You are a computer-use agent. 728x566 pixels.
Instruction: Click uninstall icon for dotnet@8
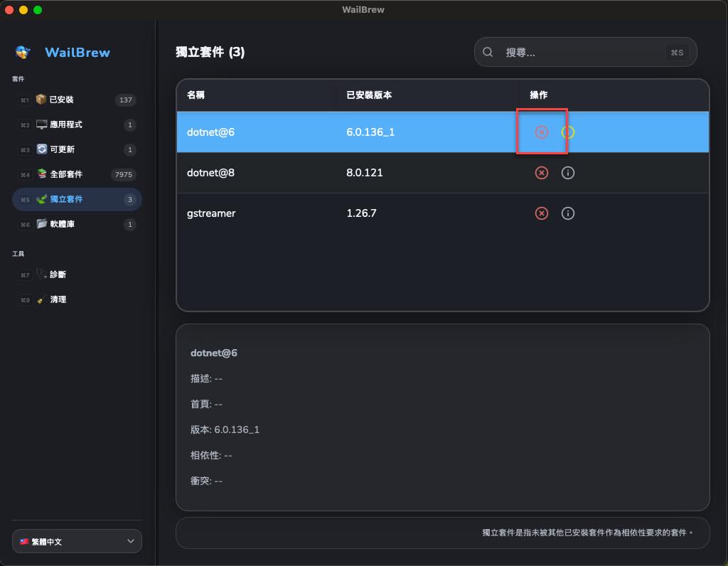click(542, 173)
